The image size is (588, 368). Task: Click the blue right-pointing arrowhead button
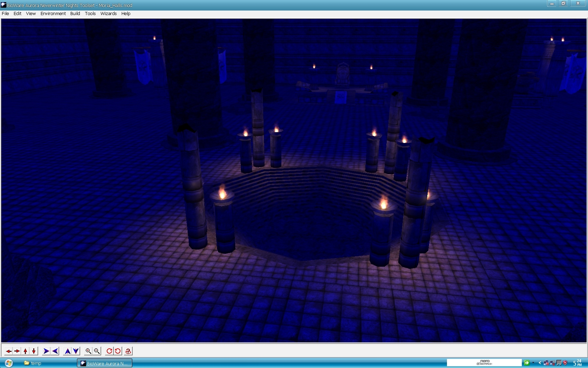click(46, 351)
